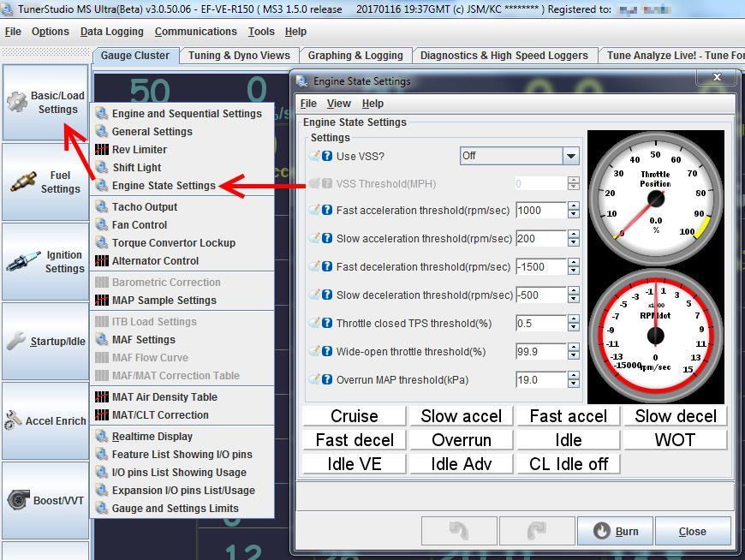This screenshot has width=745, height=560.
Task: Select Engine State Settings menu item
Action: click(x=182, y=185)
